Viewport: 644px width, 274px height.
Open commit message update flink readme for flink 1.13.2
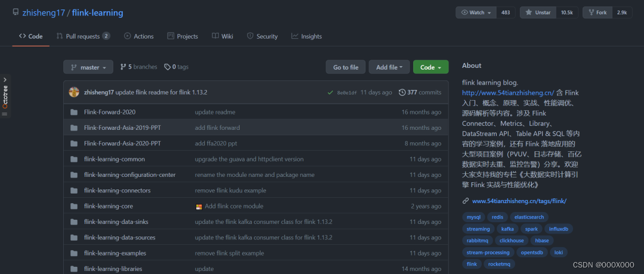pos(162,92)
